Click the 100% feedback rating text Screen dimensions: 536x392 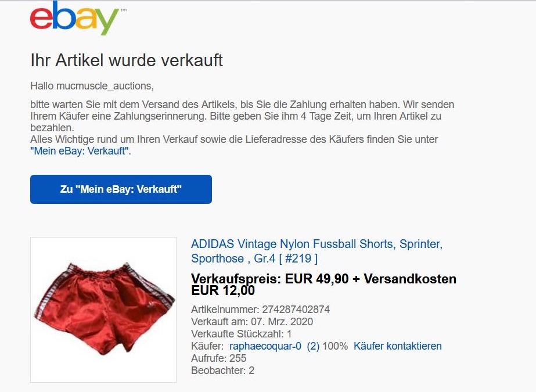click(334, 346)
